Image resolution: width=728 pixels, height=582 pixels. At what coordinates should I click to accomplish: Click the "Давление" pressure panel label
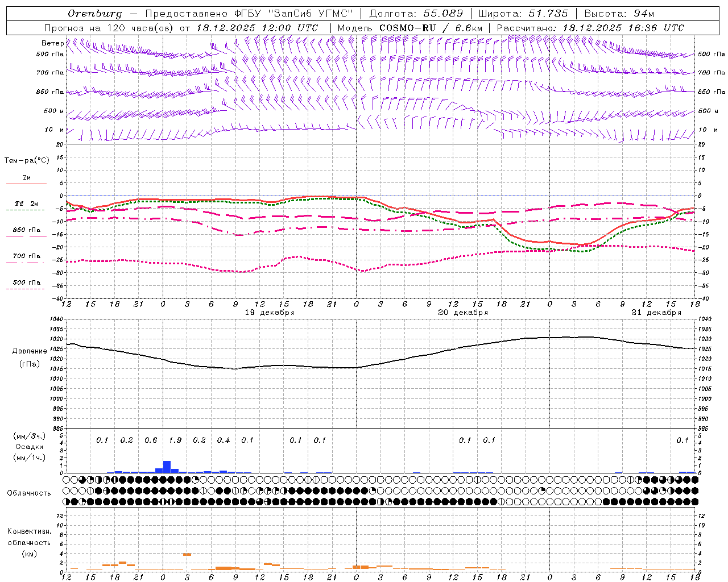pos(30,351)
